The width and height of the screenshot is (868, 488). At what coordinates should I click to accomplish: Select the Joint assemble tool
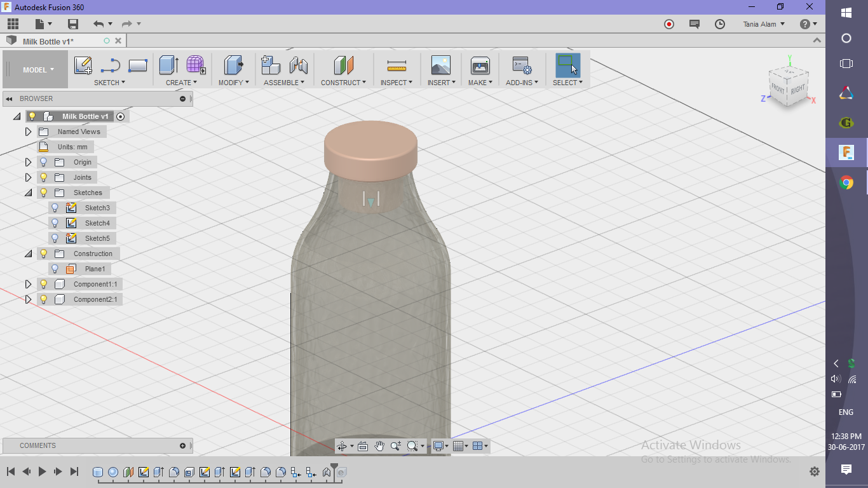click(x=298, y=65)
